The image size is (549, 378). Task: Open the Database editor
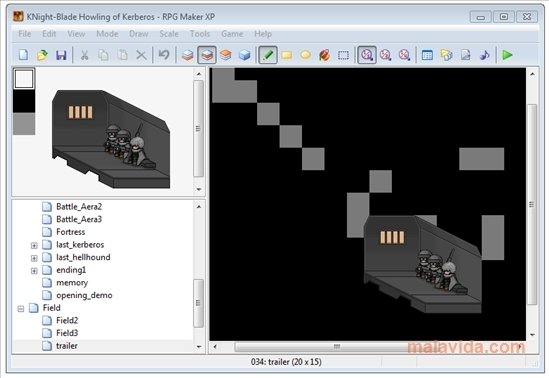click(x=427, y=55)
